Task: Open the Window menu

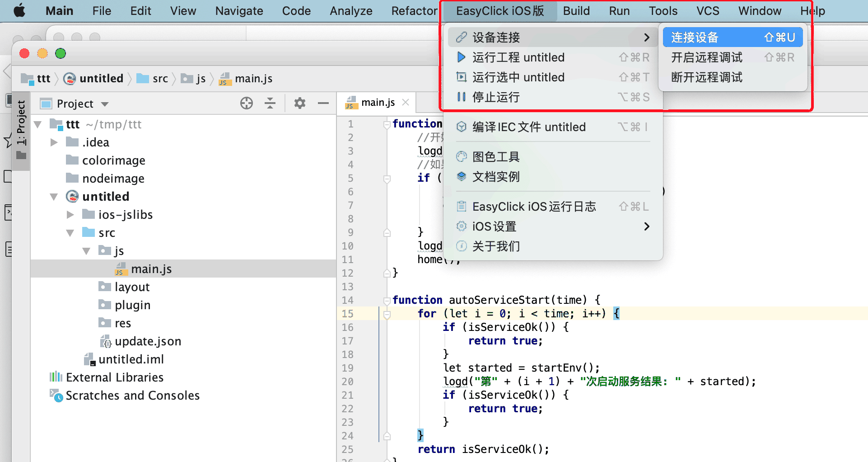Action: (x=760, y=11)
